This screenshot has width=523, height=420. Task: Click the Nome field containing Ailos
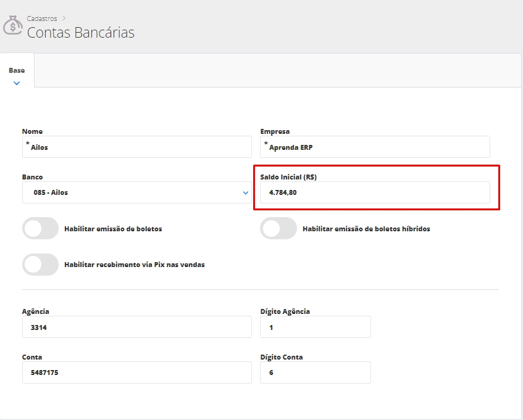pos(136,147)
